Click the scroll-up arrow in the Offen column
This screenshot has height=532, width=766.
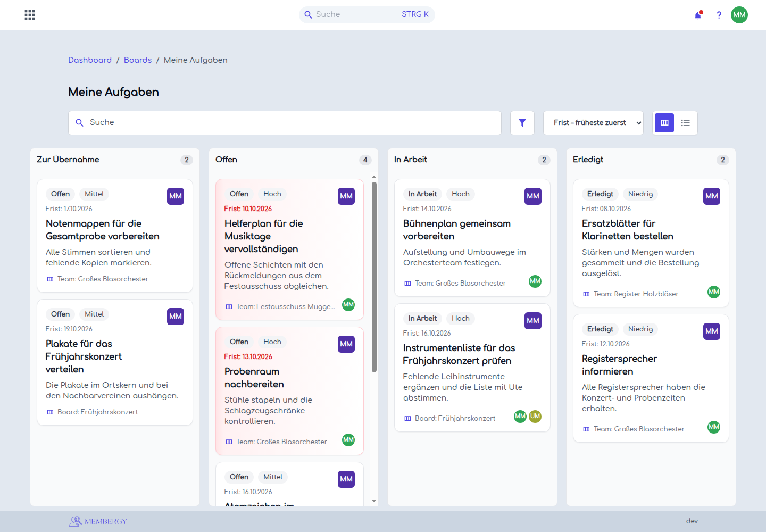[x=374, y=177]
